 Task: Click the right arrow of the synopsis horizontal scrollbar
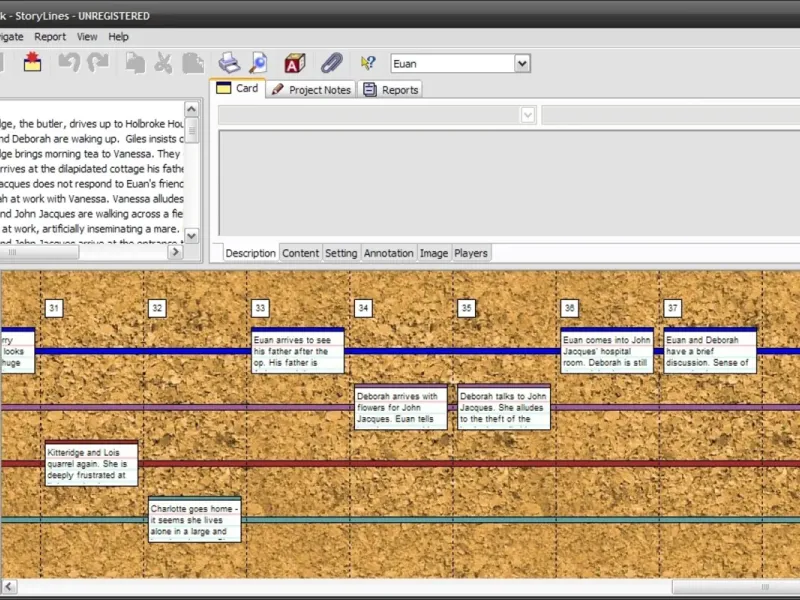coord(176,252)
